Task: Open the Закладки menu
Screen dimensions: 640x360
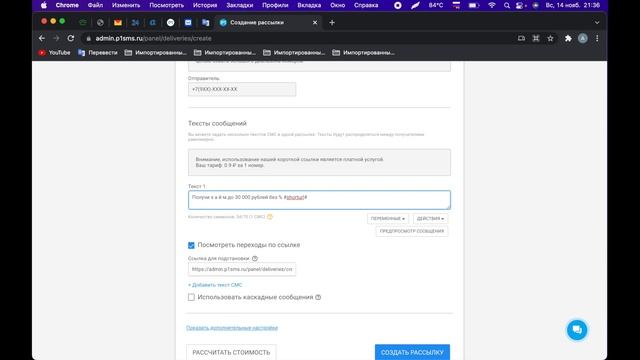Action: point(240,5)
